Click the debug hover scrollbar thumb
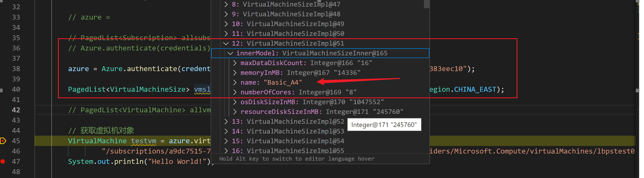Image resolution: width=644 pixels, height=178 pixels. pyautogui.click(x=427, y=4)
